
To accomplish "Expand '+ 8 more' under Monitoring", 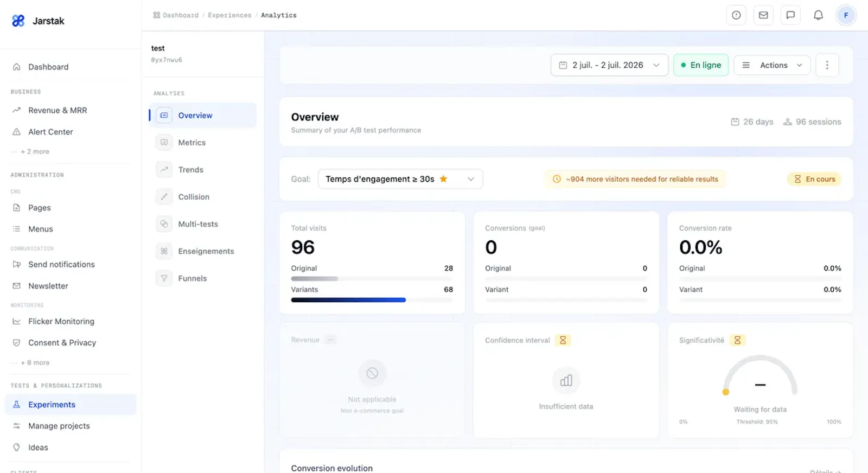I will tap(35, 363).
